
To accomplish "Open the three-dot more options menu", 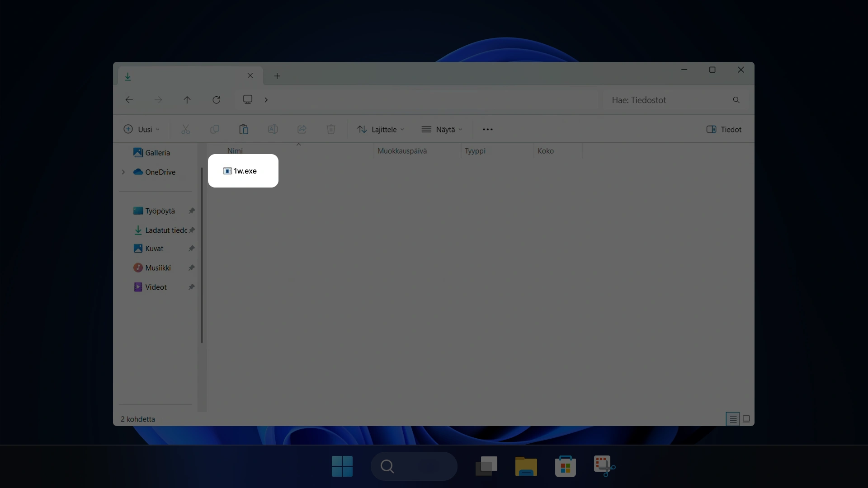I will pyautogui.click(x=488, y=129).
